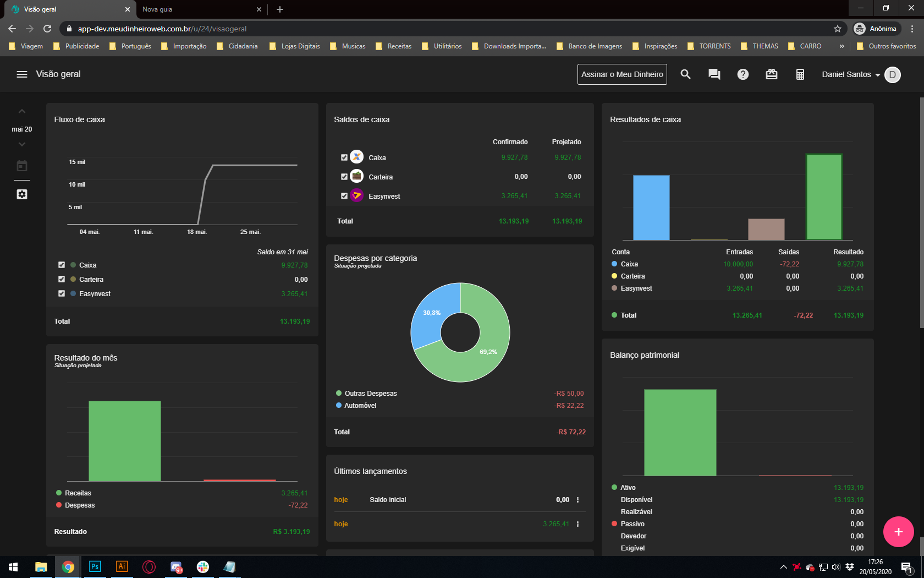Open dashboard settings gear in sidebar
Viewport: 924px width, 578px height.
[22, 194]
